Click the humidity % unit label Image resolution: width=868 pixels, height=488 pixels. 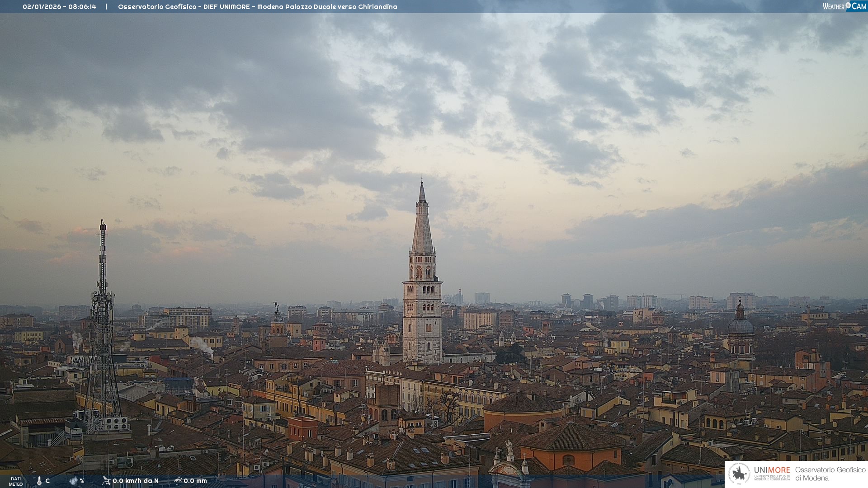[x=82, y=481]
